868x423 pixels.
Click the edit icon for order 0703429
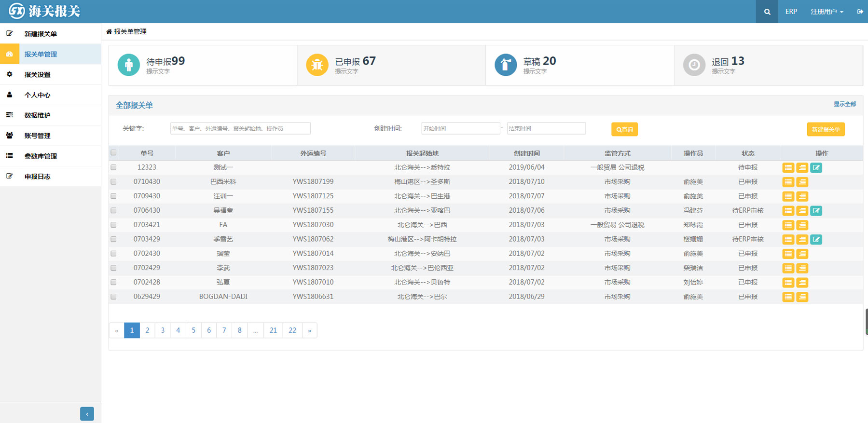[816, 240]
